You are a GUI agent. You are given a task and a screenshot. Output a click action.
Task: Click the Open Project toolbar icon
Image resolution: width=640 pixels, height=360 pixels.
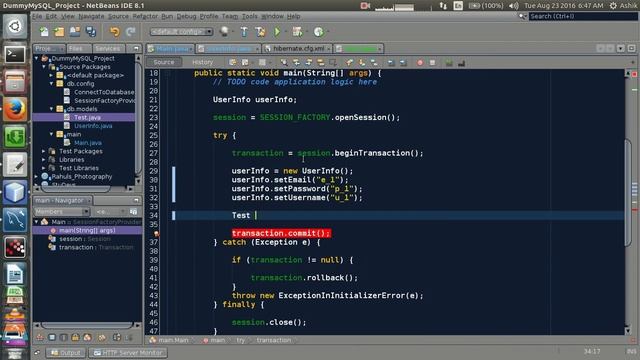point(75,31)
